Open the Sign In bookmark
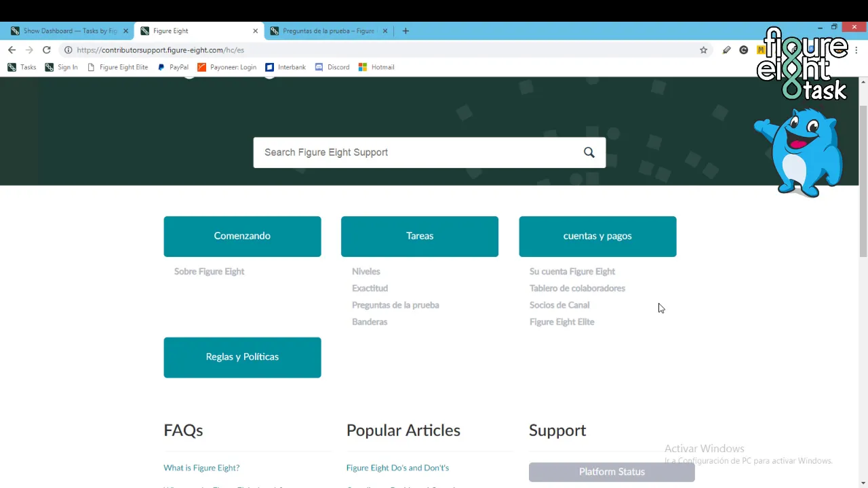Screen dimensions: 868x488 pyautogui.click(x=61, y=67)
